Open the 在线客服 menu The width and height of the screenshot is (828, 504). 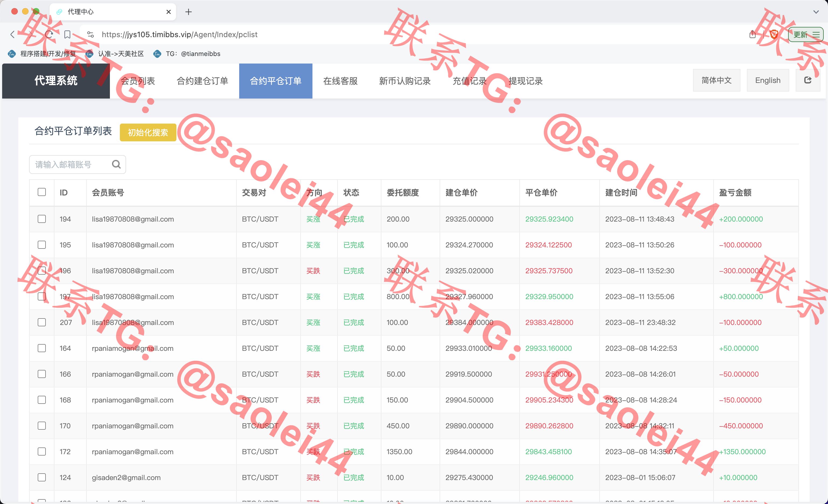point(340,80)
